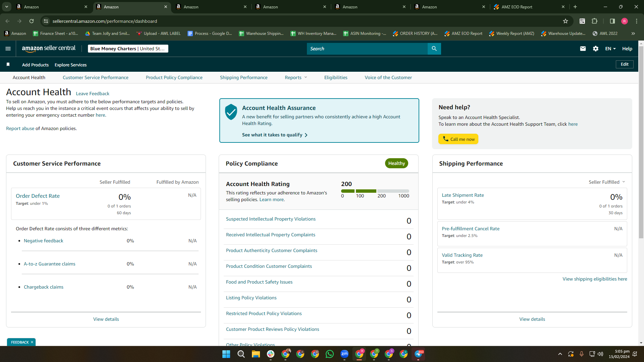Open the Windows Start menu
Image resolution: width=644 pixels, height=362 pixels.
[226, 354]
